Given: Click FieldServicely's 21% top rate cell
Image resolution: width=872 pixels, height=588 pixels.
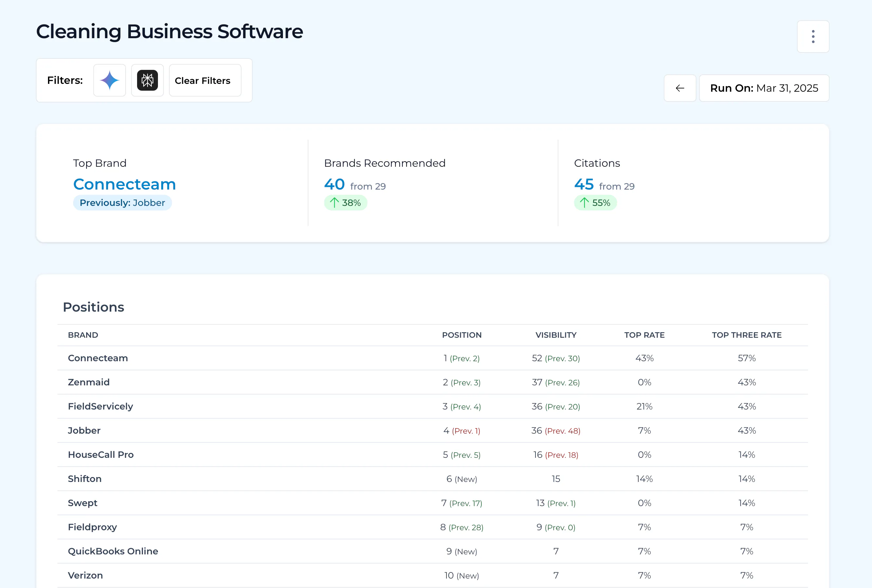Looking at the screenshot, I should [x=644, y=406].
